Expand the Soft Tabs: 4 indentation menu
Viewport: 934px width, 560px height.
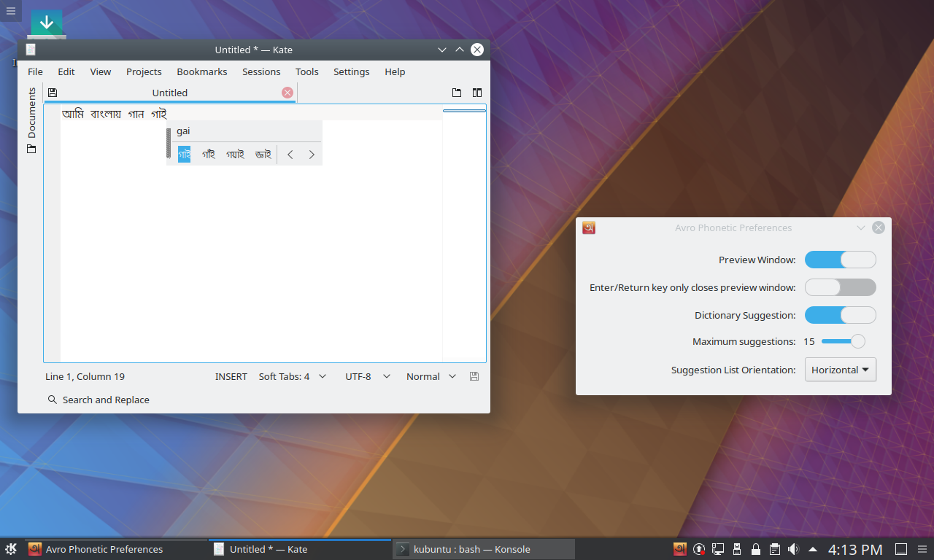pos(292,376)
